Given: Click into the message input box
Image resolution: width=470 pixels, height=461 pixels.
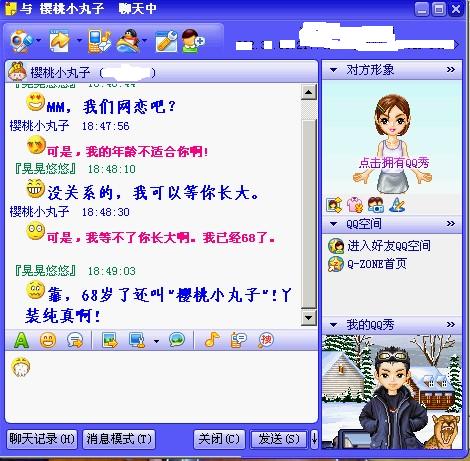Looking at the screenshot, I should pyautogui.click(x=161, y=387).
